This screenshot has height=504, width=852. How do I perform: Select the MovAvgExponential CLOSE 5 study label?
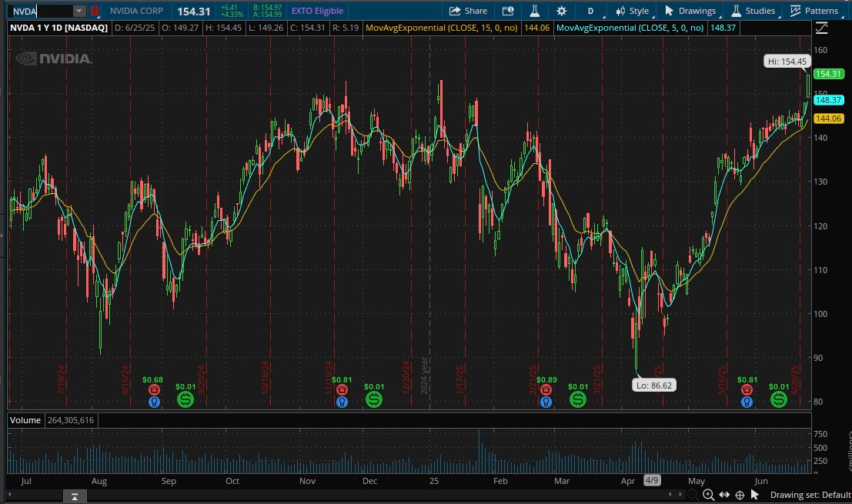point(630,28)
